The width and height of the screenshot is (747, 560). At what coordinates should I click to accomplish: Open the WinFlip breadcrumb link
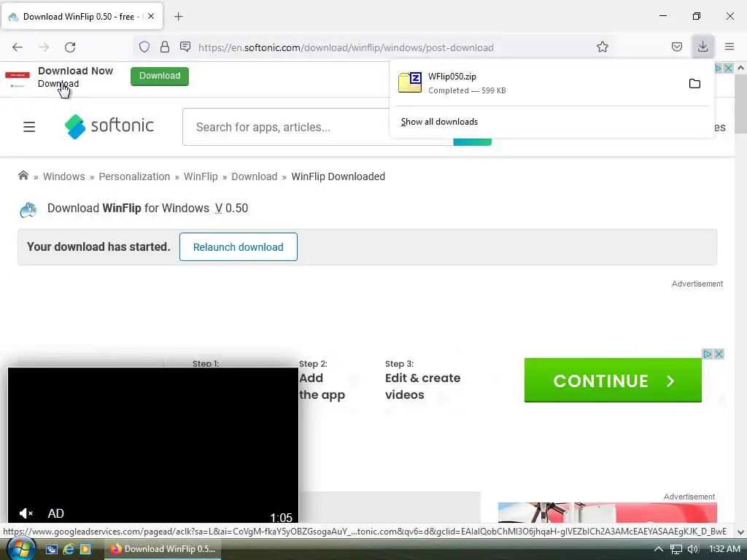tap(201, 176)
